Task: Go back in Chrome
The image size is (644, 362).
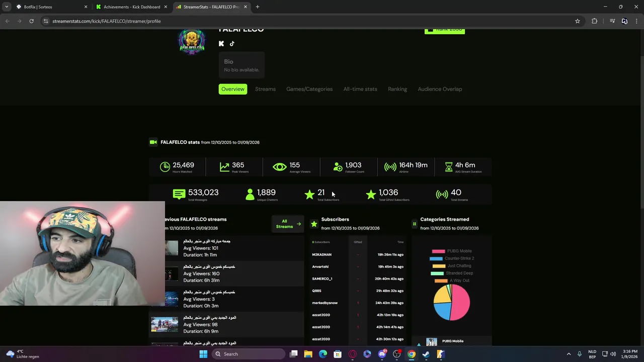Action: point(7,21)
